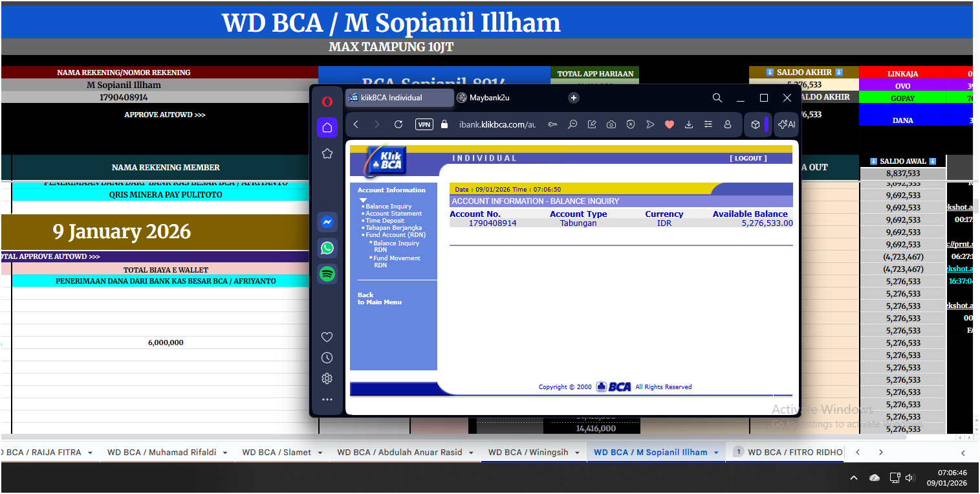Open Opera downloads icon
The image size is (980, 494).
(x=689, y=124)
